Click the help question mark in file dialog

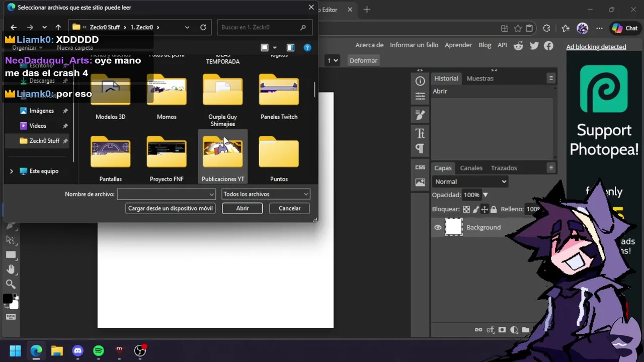tap(307, 47)
